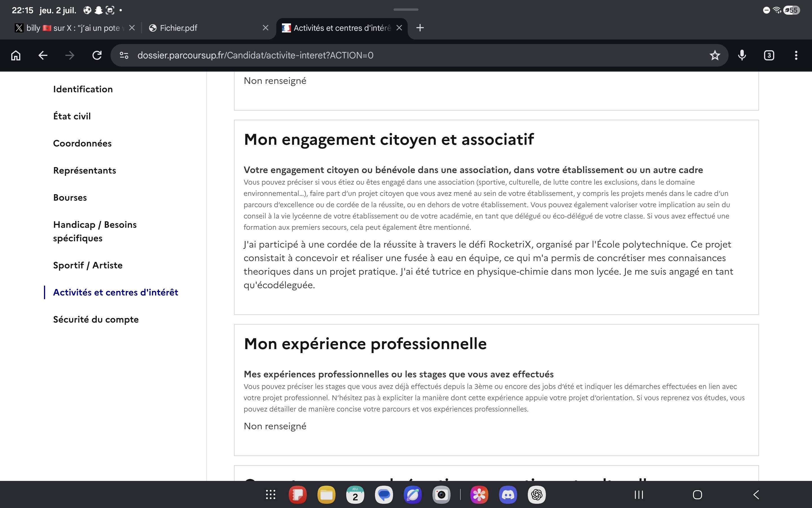Tap the battery indicator in status bar
Viewport: 812px width, 508px height.
(x=792, y=10)
